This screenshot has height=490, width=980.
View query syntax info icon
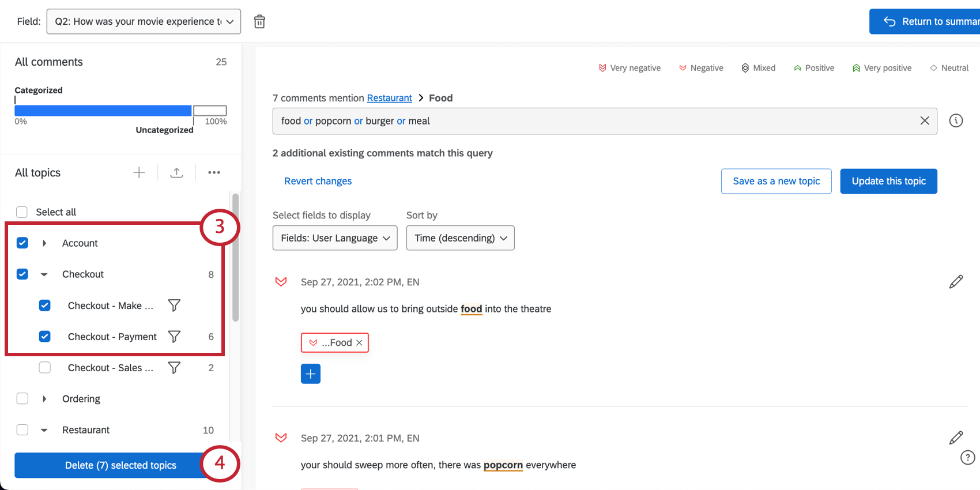pyautogui.click(x=956, y=120)
